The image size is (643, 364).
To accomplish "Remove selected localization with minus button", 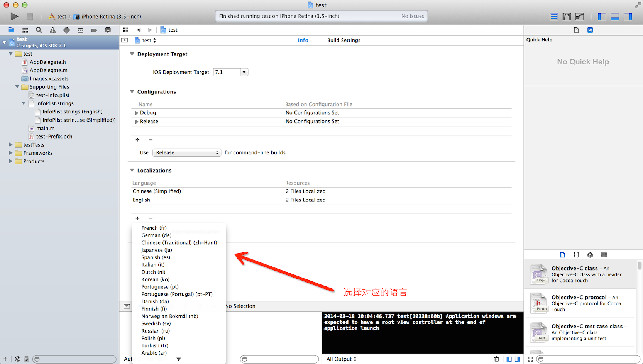I will [151, 218].
